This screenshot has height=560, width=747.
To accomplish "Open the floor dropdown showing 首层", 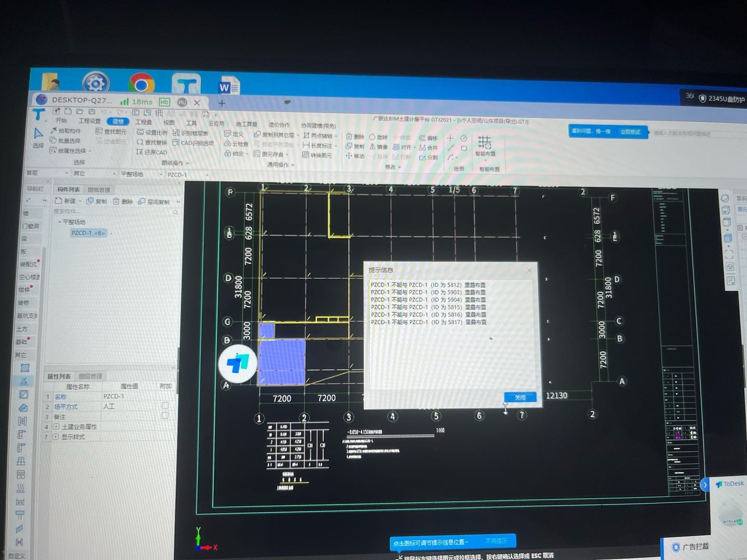I will (x=48, y=173).
